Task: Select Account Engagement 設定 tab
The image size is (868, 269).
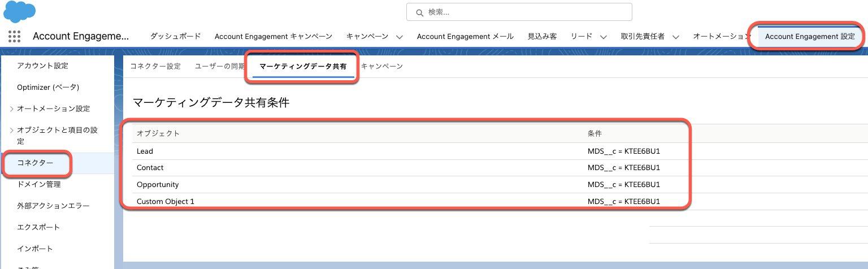Action: [x=810, y=36]
